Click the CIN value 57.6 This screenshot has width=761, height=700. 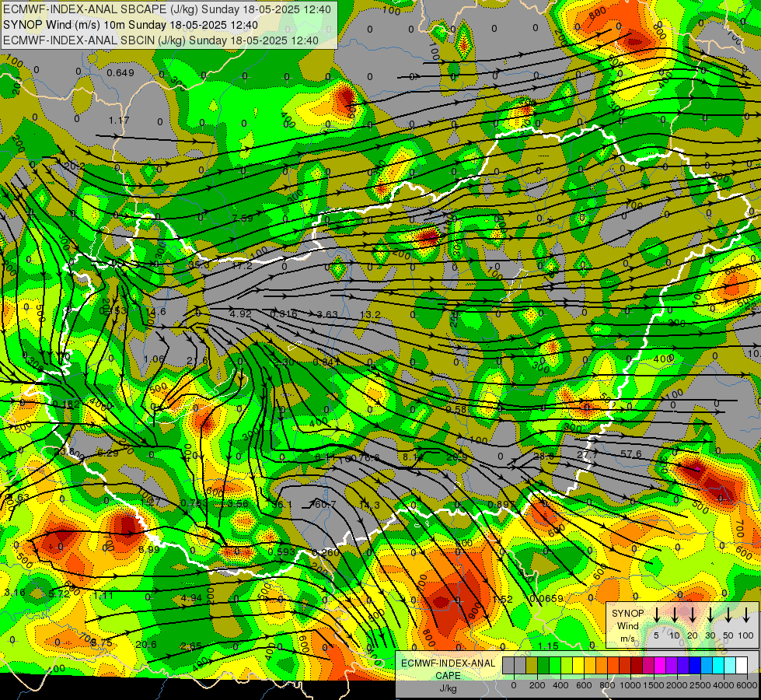[x=631, y=453]
